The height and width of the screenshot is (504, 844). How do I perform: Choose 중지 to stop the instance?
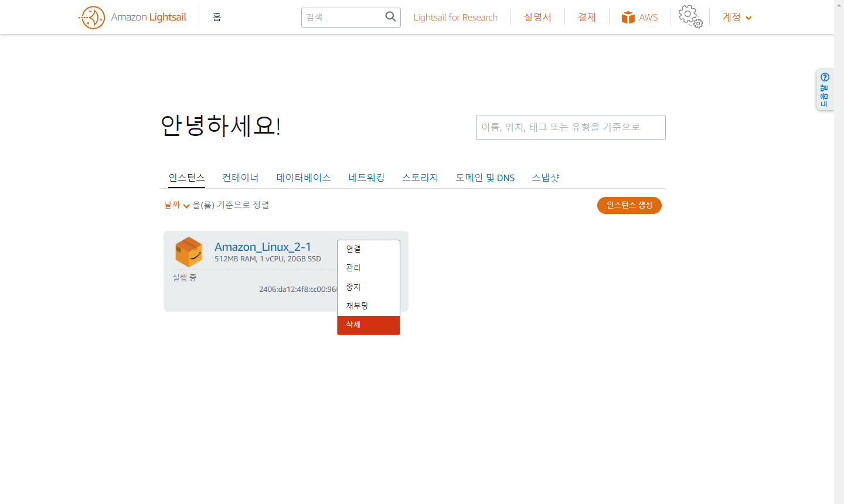point(369,287)
